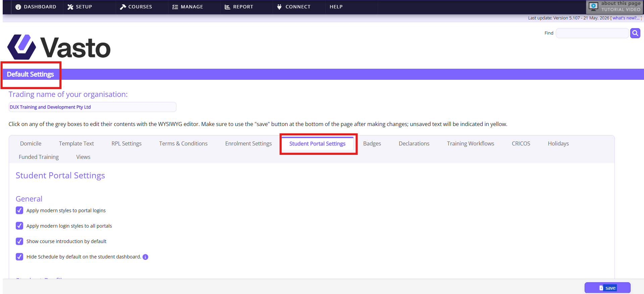Click the Manage list icon

(x=175, y=7)
